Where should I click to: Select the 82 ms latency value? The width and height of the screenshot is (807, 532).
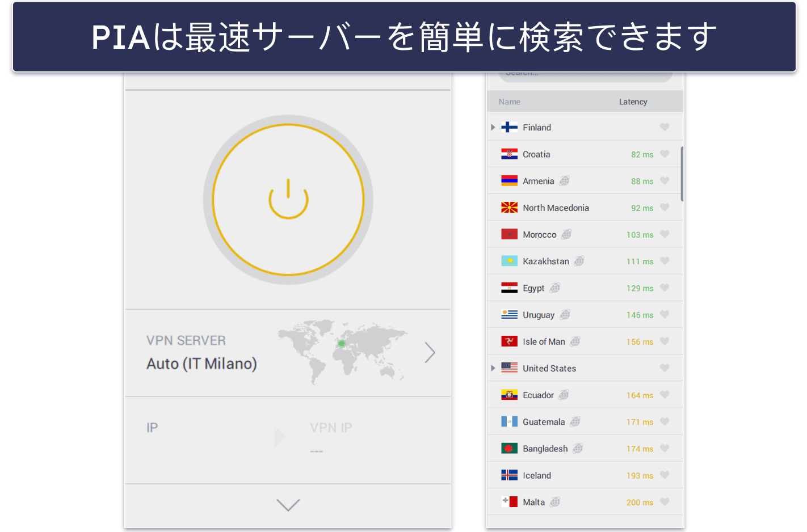click(x=642, y=154)
